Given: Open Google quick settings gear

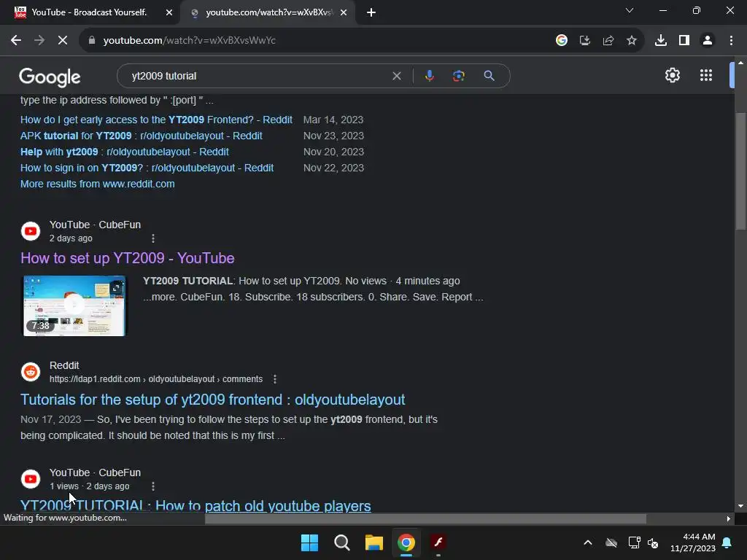Looking at the screenshot, I should click(x=672, y=75).
